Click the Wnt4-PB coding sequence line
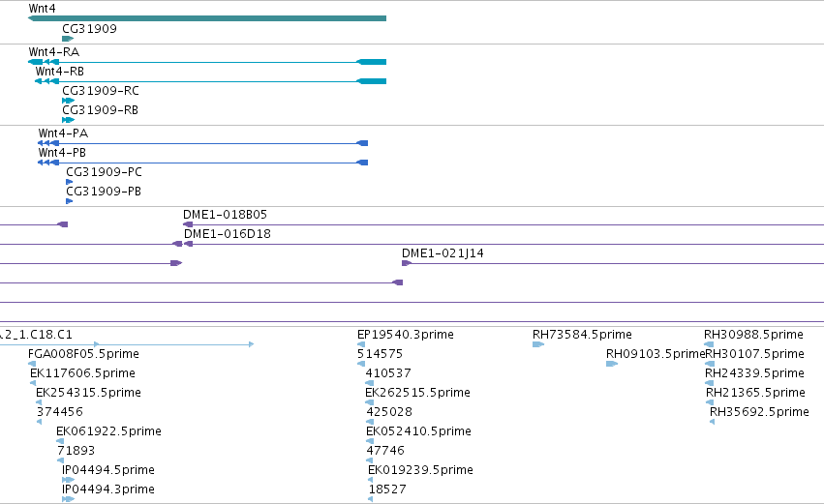This screenshot has height=504, width=824. tap(202, 163)
